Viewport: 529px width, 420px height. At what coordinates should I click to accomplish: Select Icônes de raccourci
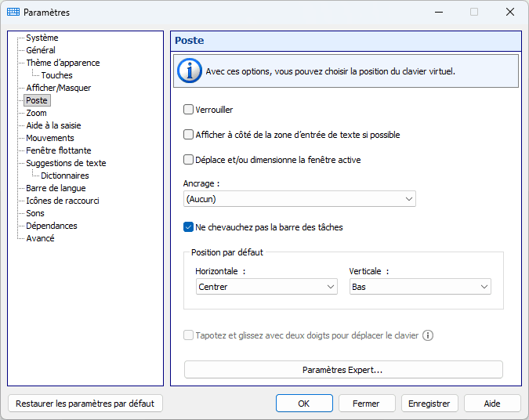[x=63, y=201]
